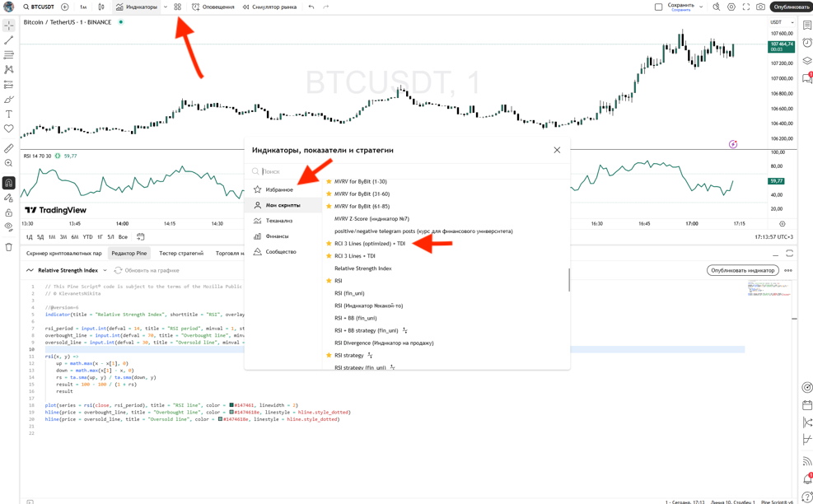This screenshot has width=813, height=504.
Task: Toggle the layout checkbox beside Сохранить
Action: pos(658,7)
